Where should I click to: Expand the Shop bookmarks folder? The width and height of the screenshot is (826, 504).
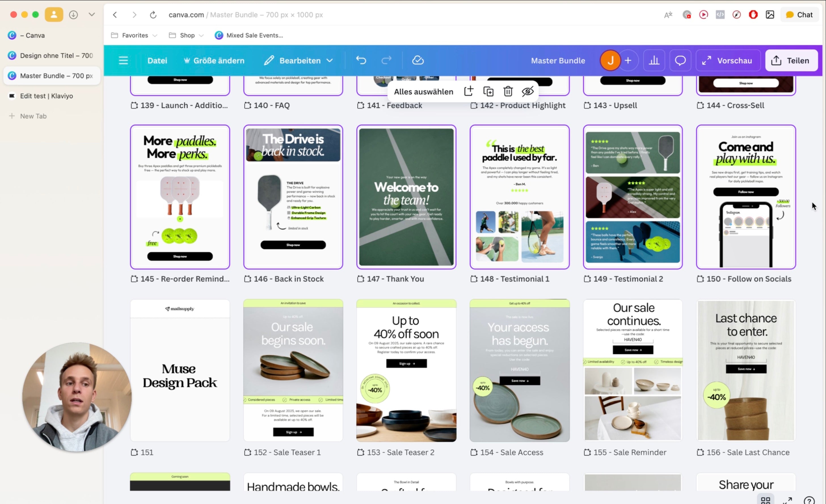[x=186, y=35]
